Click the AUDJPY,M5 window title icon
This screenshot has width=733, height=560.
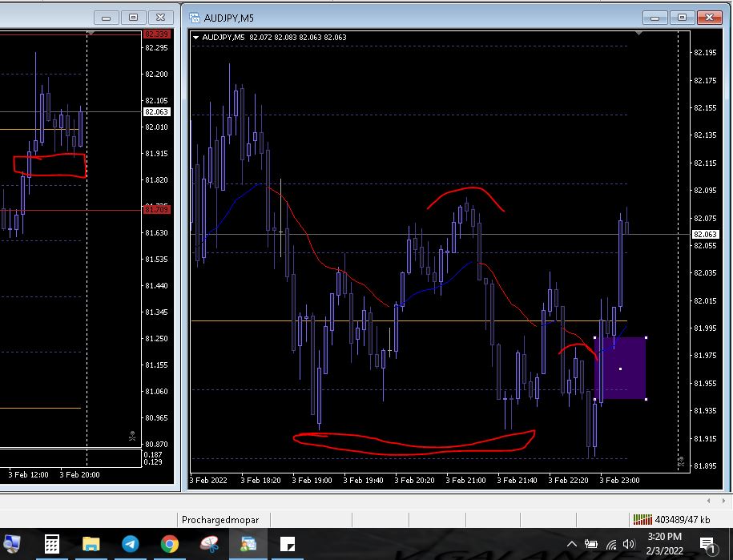[195, 18]
